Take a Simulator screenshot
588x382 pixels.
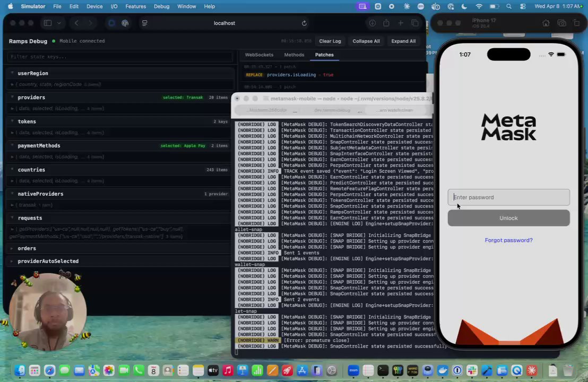tap(561, 23)
